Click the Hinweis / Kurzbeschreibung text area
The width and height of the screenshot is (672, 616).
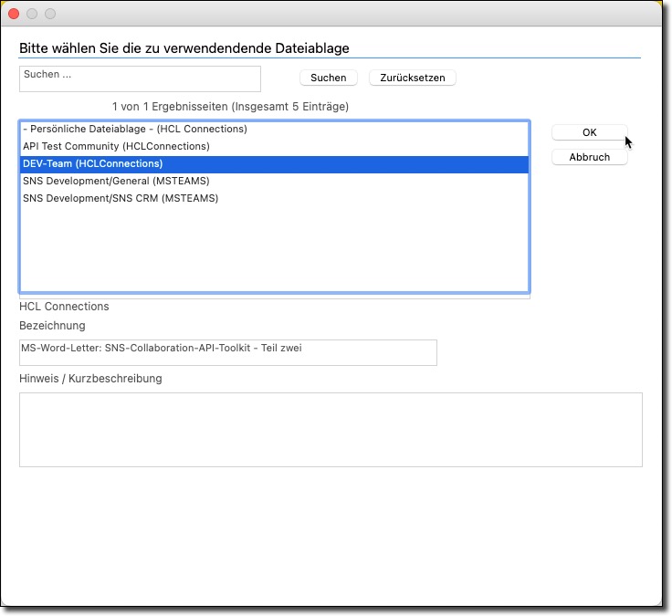[x=331, y=430]
